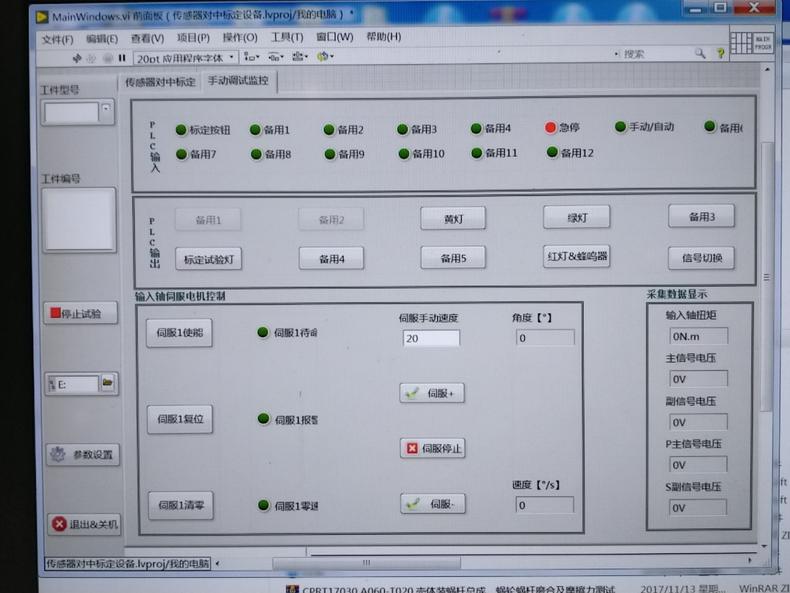Open the 文件(F) menu

57,39
